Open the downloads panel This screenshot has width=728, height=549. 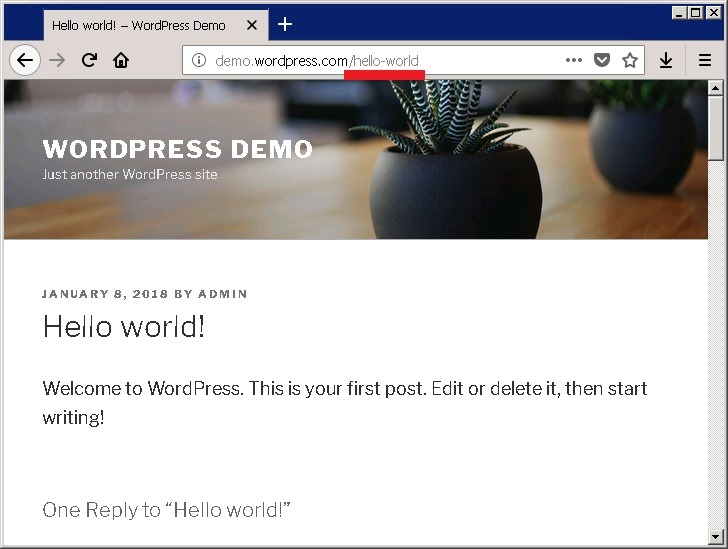pyautogui.click(x=666, y=60)
